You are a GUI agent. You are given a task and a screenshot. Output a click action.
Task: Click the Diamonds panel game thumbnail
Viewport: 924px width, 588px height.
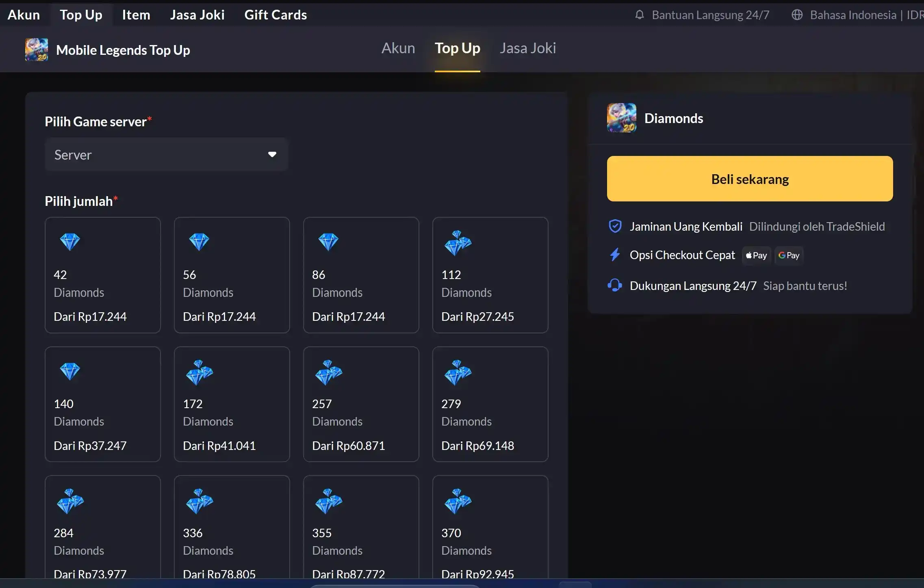pos(621,118)
